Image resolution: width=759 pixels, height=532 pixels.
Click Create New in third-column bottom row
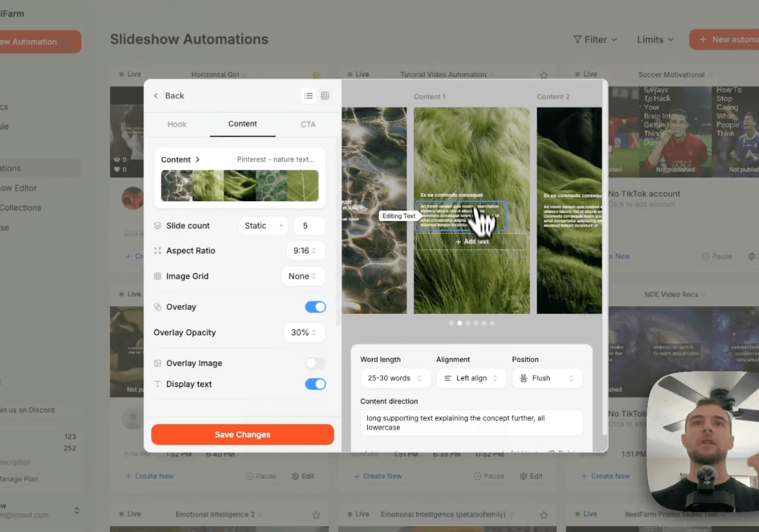tap(606, 476)
